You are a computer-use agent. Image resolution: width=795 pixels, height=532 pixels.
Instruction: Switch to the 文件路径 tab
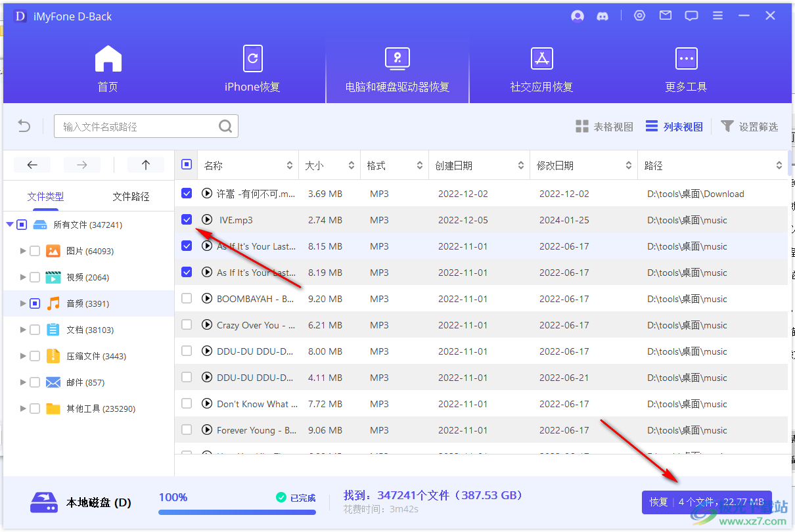click(131, 196)
